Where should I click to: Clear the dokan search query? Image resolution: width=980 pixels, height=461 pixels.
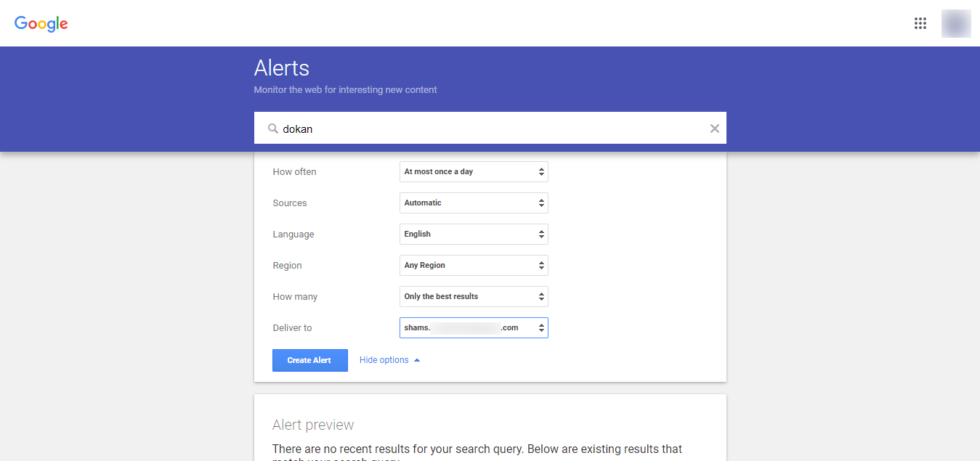[714, 128]
